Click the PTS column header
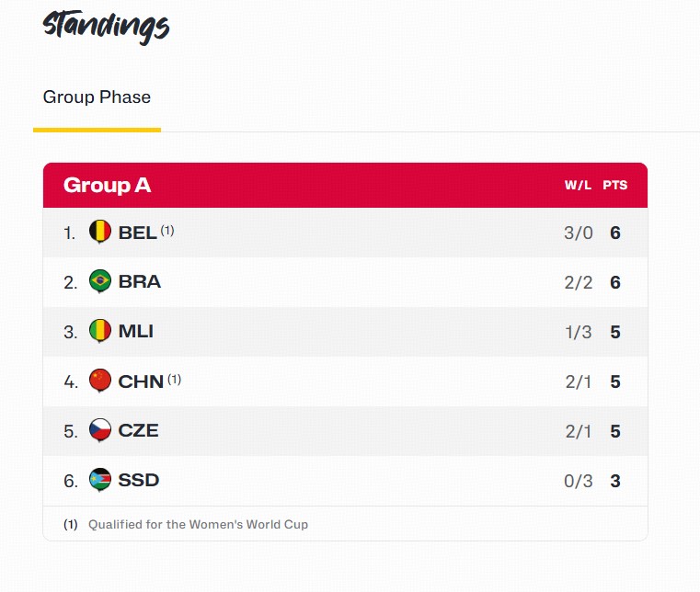The height and width of the screenshot is (592, 700). click(615, 186)
